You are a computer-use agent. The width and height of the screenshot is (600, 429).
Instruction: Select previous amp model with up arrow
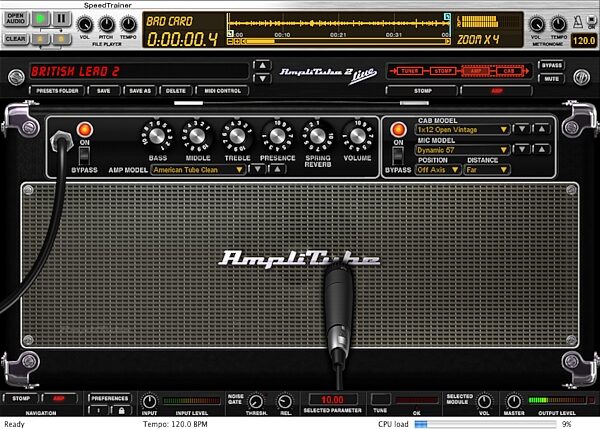pyautogui.click(x=277, y=169)
